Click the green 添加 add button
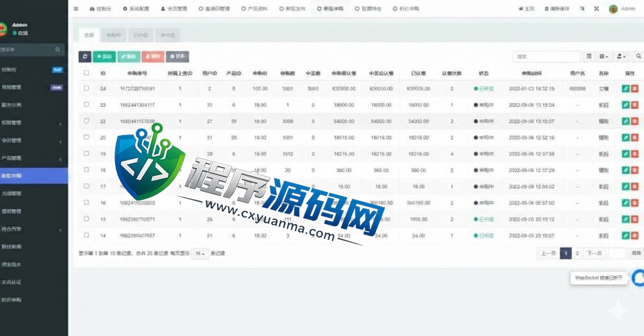644x336 pixels. click(104, 57)
